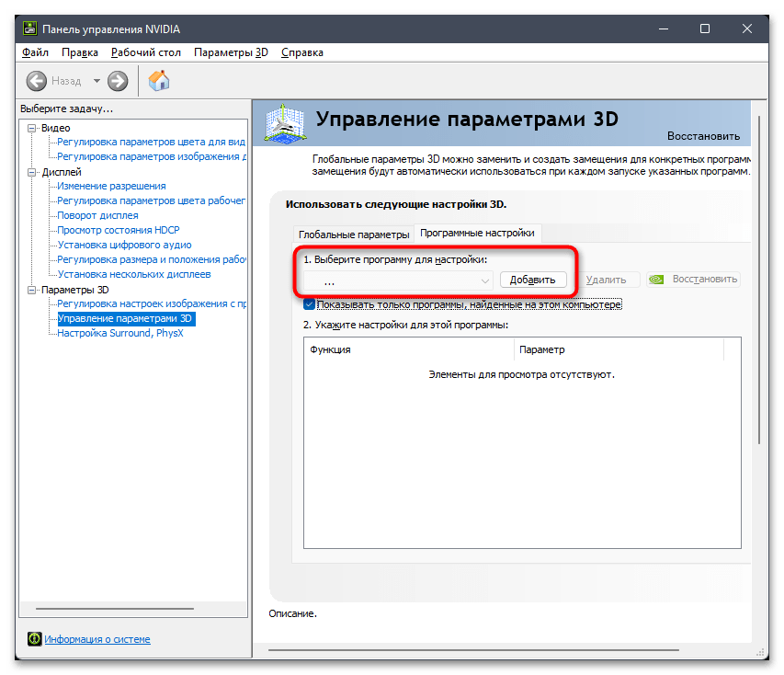Click the right panel horizontal scrollbar

tap(473, 650)
